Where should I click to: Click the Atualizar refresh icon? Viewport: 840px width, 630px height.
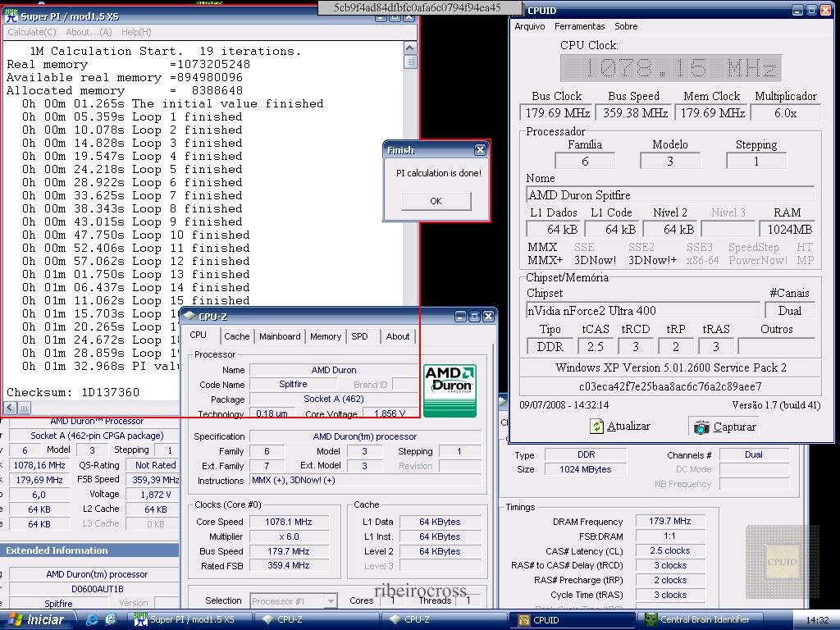pyautogui.click(x=596, y=427)
